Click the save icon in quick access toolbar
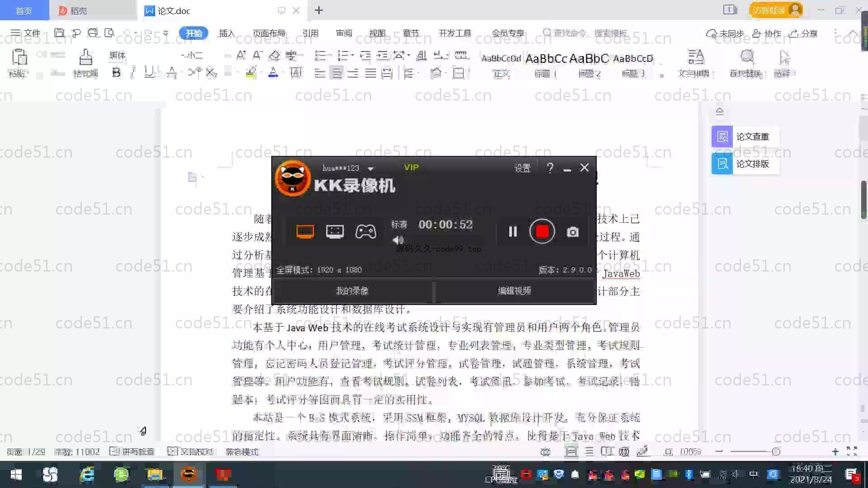This screenshot has width=868, height=488. pyautogui.click(x=59, y=33)
